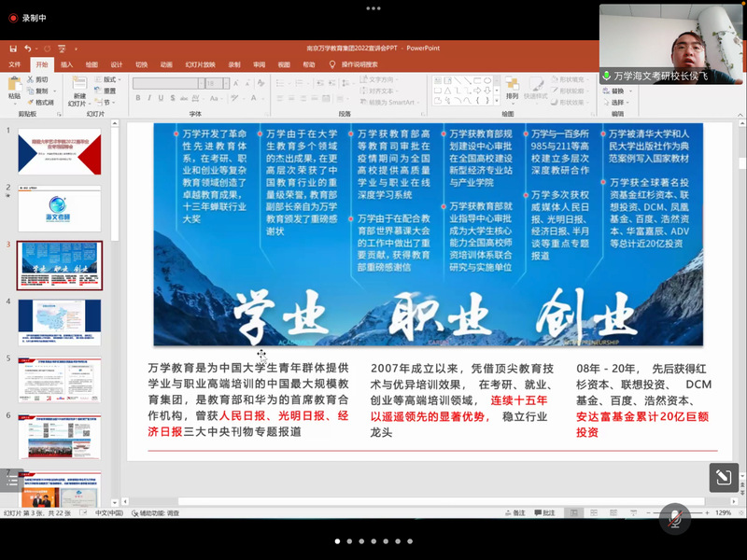Click the clear formatting icon
Screen dimensions: 747x560
[261, 83]
